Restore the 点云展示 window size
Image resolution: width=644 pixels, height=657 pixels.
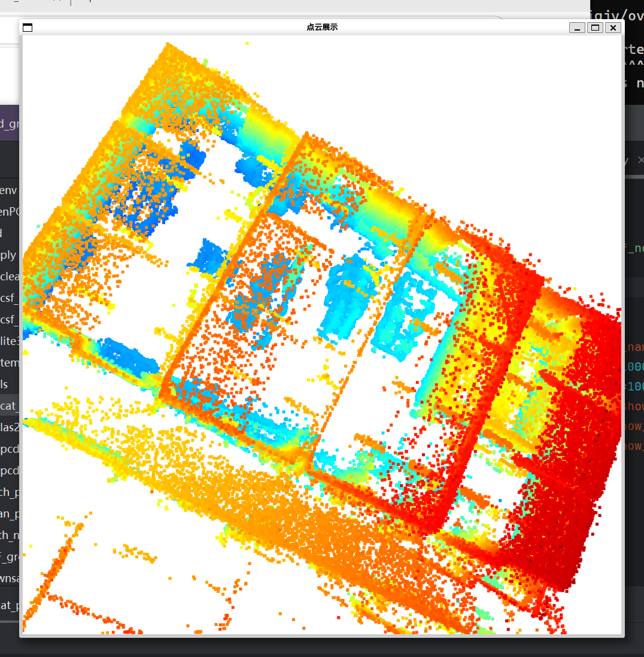595,28
